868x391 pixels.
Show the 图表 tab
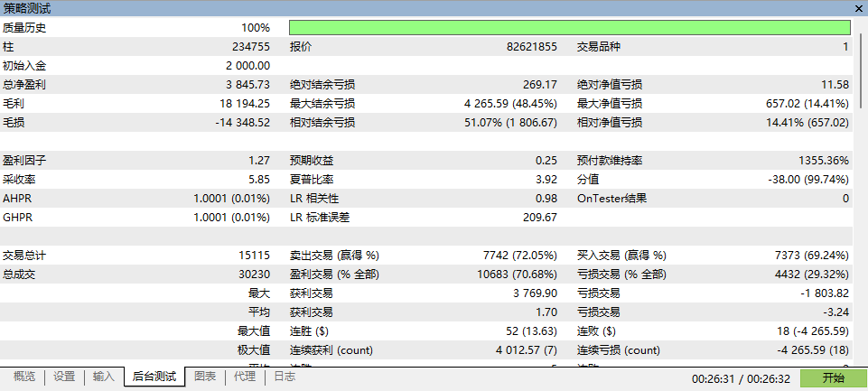[x=205, y=377]
